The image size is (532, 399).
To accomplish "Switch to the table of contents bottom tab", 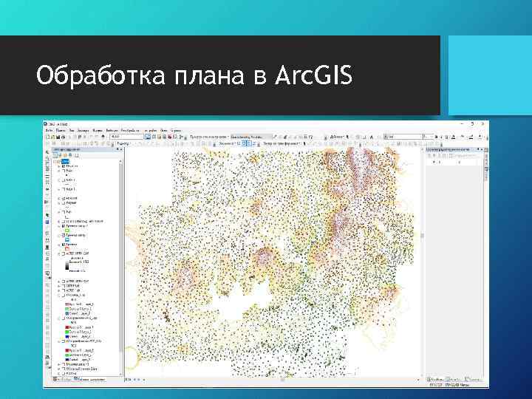I will coord(89,379).
